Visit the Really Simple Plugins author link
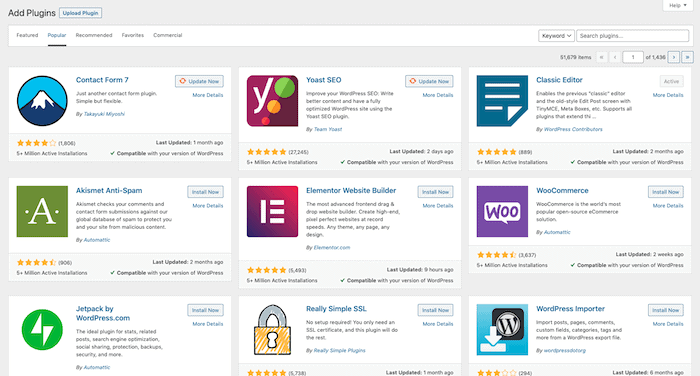Viewport: 700px width, 376px height. (340, 351)
